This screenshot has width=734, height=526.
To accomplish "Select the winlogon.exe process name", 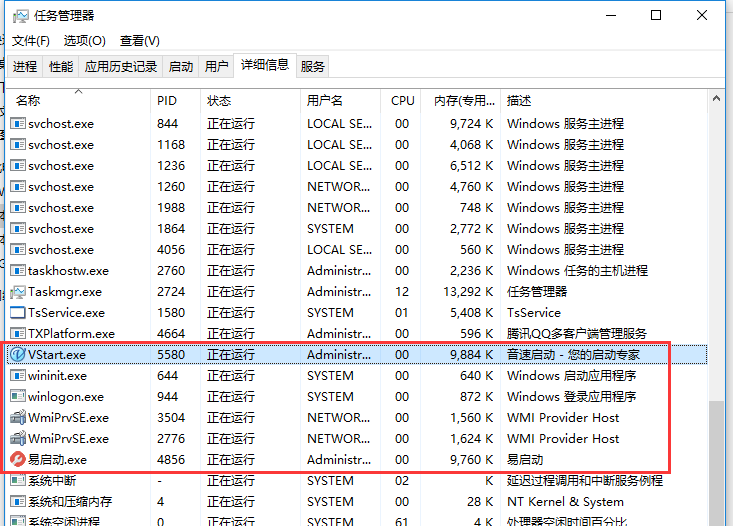I will (66, 397).
